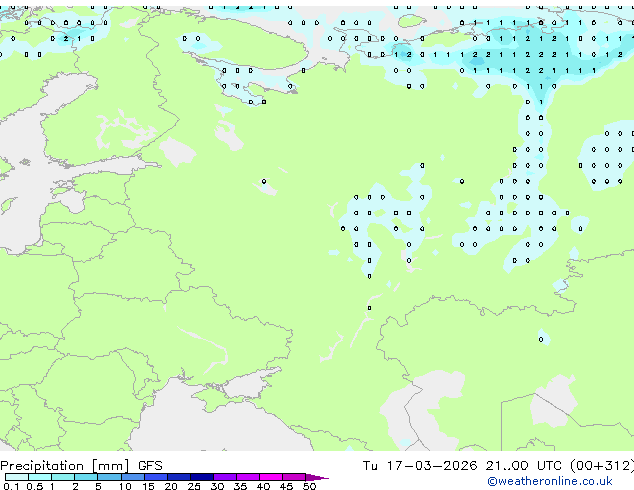Click the 0.1–0.5 mm legend color swatch
Screen dimensions: 634x490
17,477
